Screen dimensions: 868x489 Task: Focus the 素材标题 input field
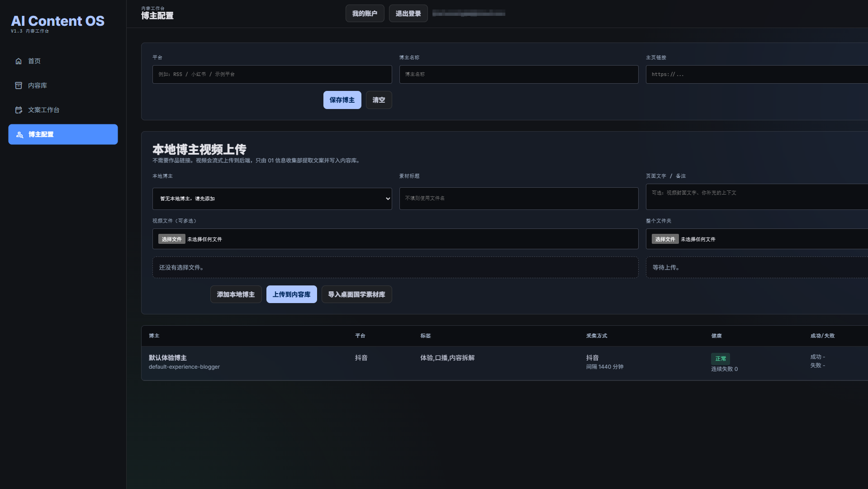coord(518,199)
